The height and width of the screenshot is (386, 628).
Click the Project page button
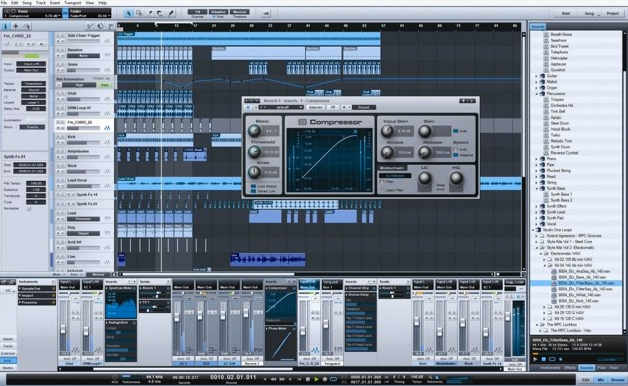pyautogui.click(x=612, y=13)
